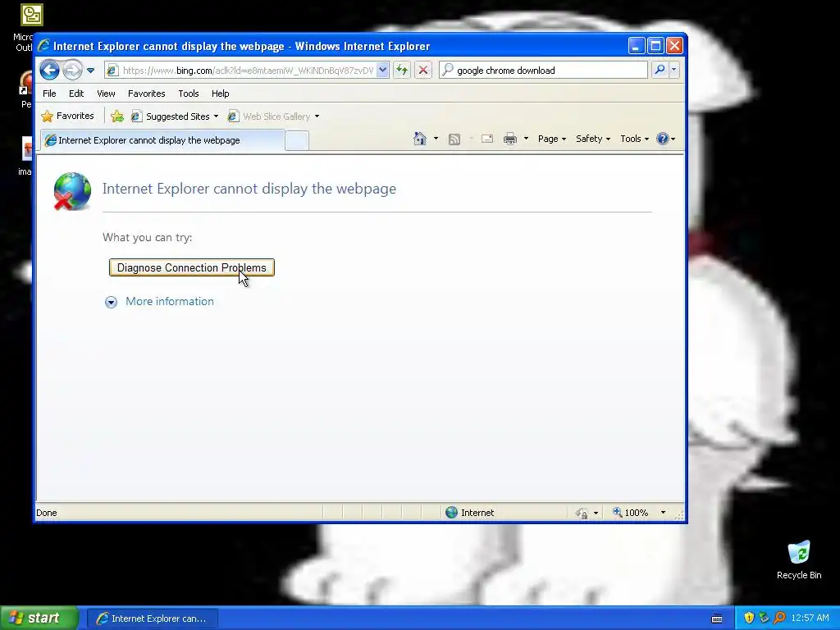840x630 pixels.
Task: Open the recent pages dropdown arrow
Action: [90, 71]
